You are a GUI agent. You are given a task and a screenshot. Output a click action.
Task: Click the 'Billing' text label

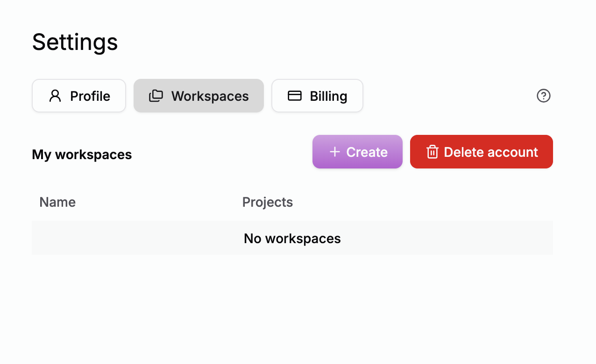click(328, 96)
